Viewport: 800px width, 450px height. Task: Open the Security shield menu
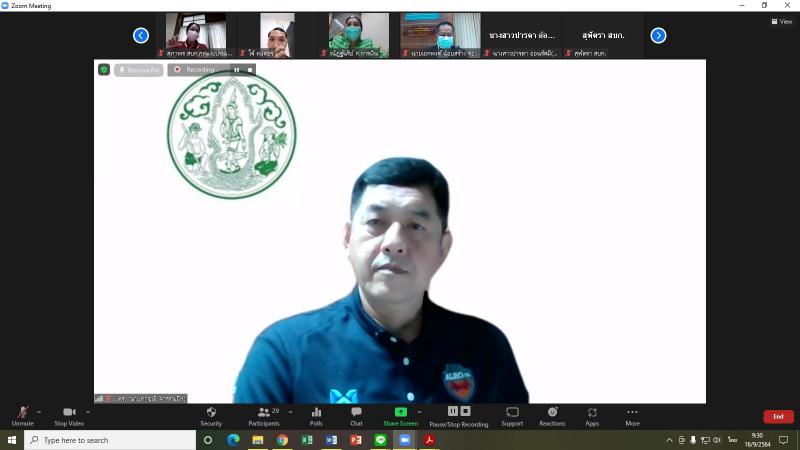pos(211,416)
